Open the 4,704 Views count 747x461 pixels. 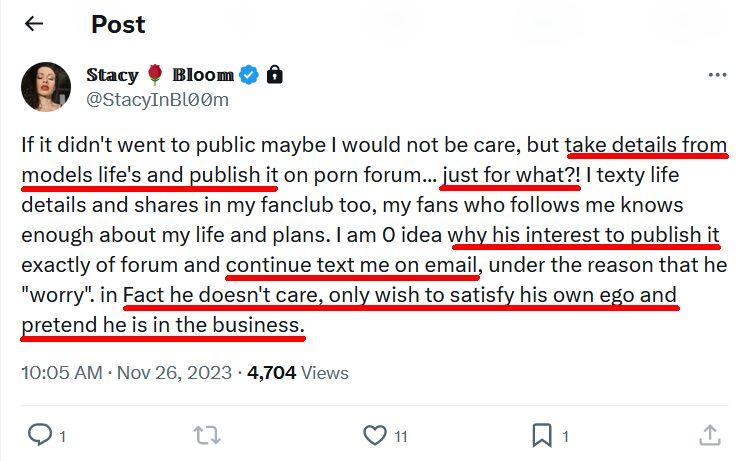pos(298,373)
